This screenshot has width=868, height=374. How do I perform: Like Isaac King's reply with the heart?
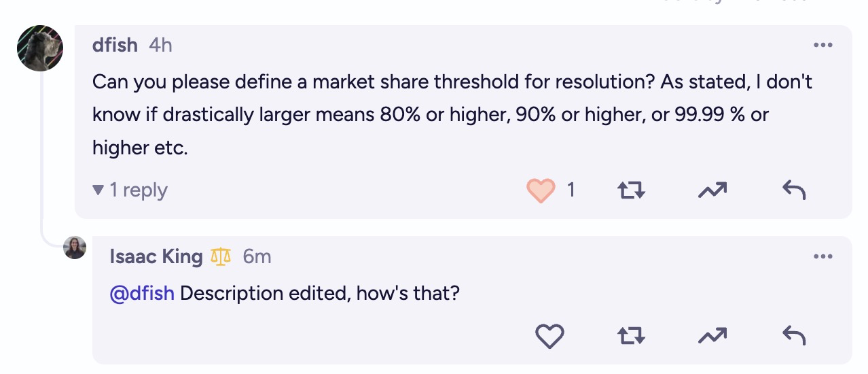point(549,336)
